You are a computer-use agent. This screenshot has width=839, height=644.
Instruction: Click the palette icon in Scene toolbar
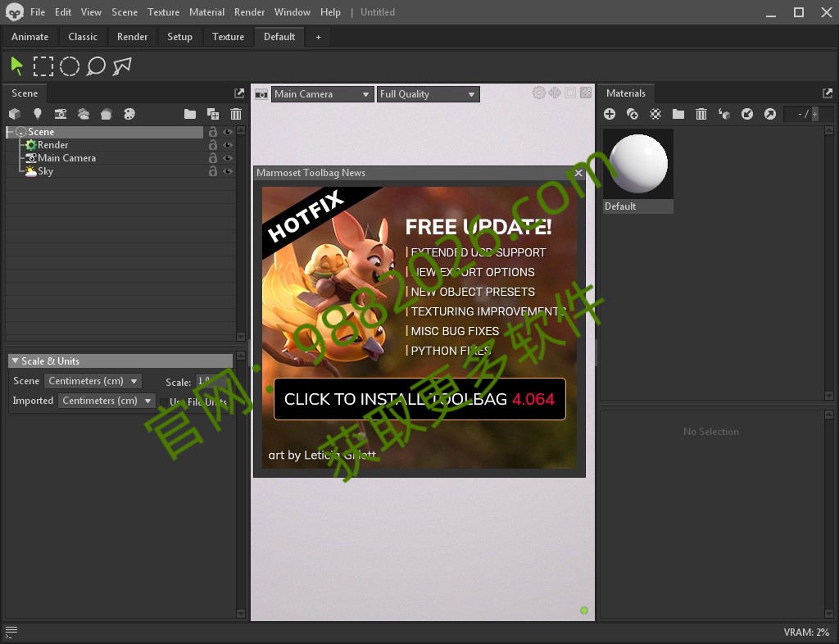[x=129, y=114]
